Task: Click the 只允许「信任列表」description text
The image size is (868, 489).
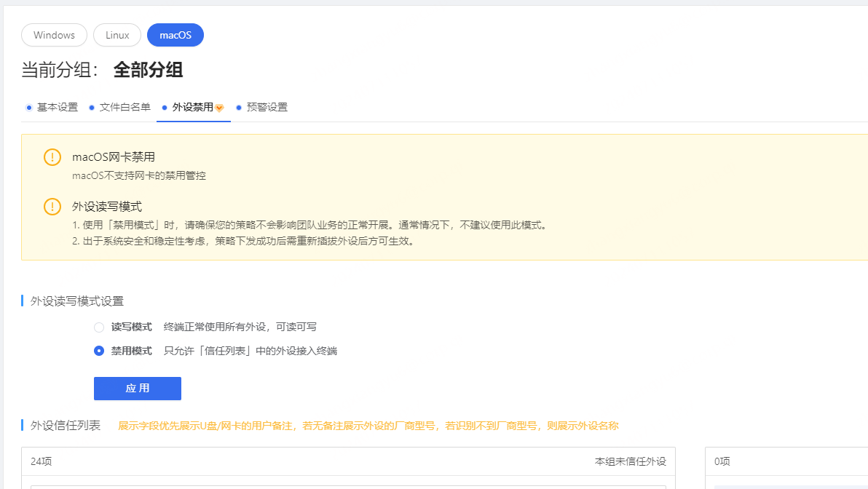Action: (x=250, y=351)
